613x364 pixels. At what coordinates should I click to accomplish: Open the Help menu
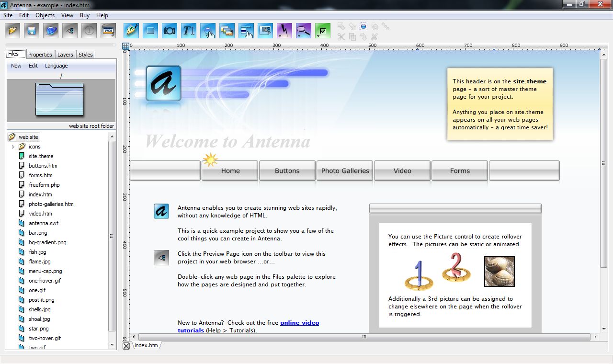click(x=102, y=15)
